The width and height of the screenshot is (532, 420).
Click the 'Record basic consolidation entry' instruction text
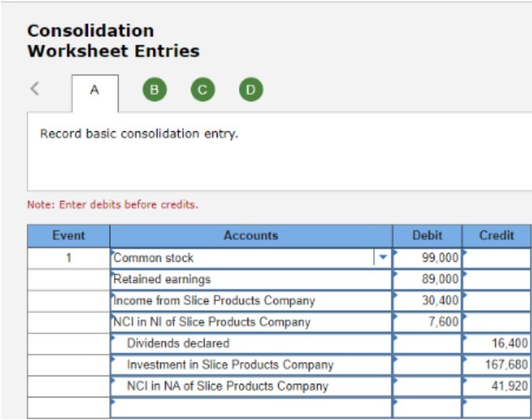click(139, 134)
